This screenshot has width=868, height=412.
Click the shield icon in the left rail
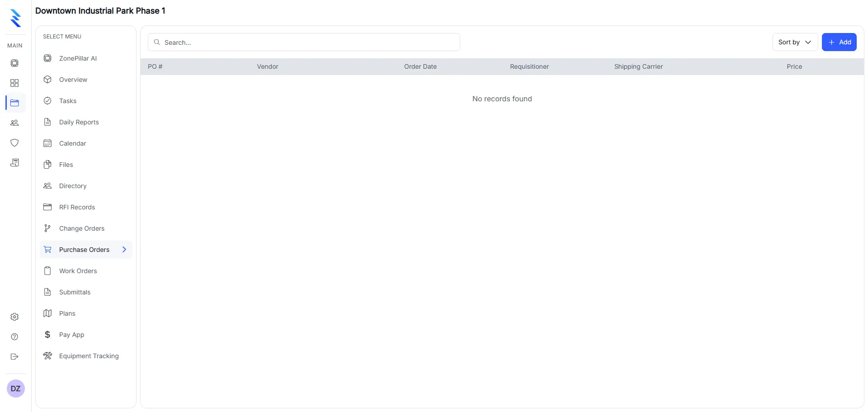point(14,142)
